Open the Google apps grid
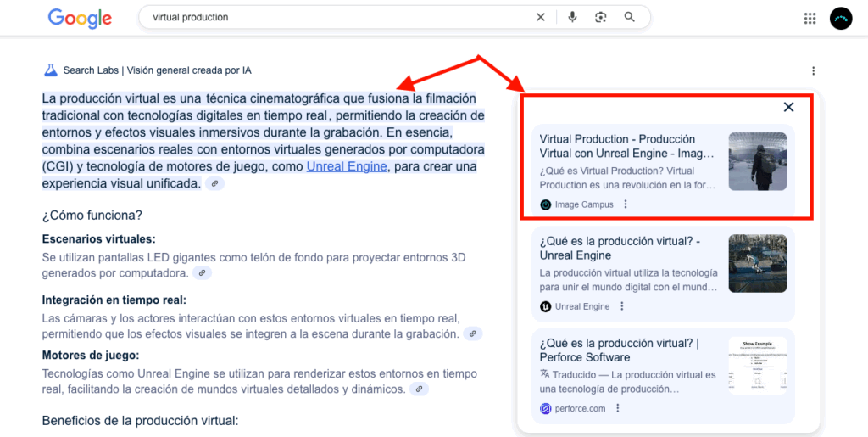 click(810, 19)
